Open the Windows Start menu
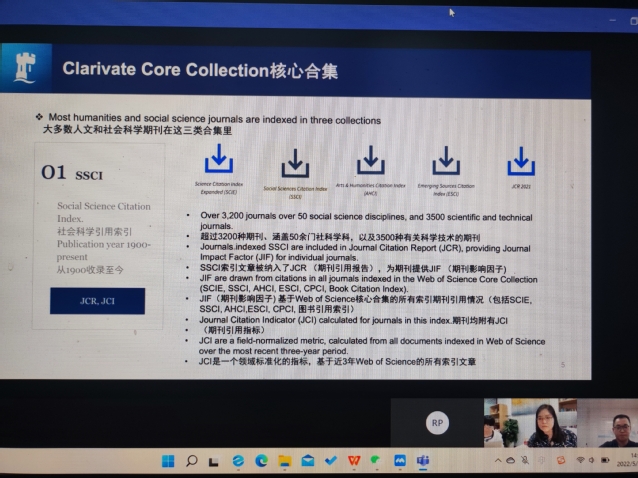This screenshot has width=638, height=478. (x=168, y=461)
